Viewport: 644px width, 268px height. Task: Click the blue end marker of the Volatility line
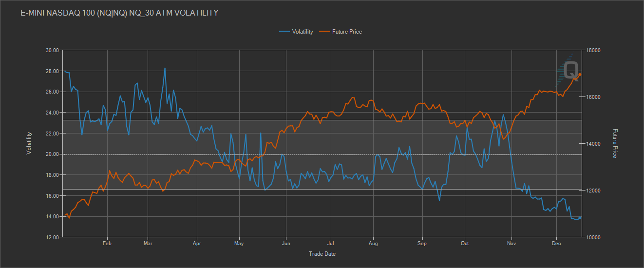(580, 218)
